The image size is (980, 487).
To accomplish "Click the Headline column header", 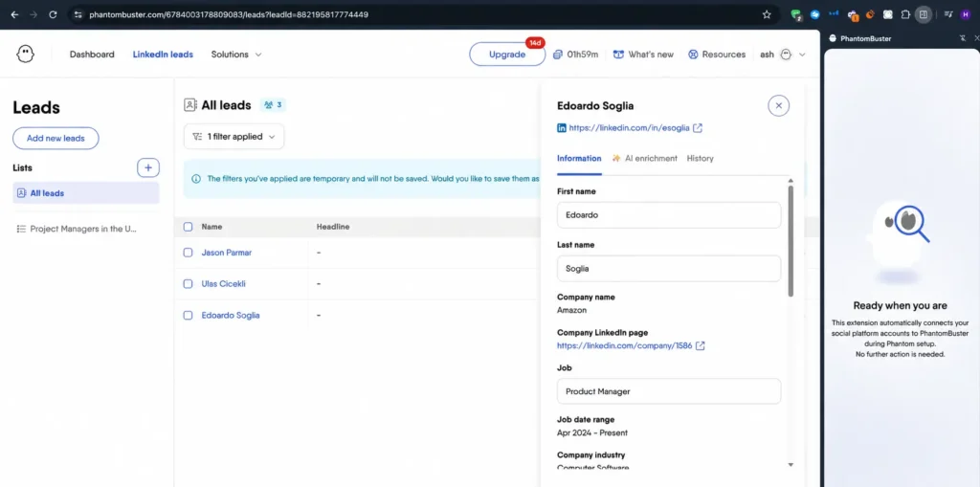I will click(333, 227).
